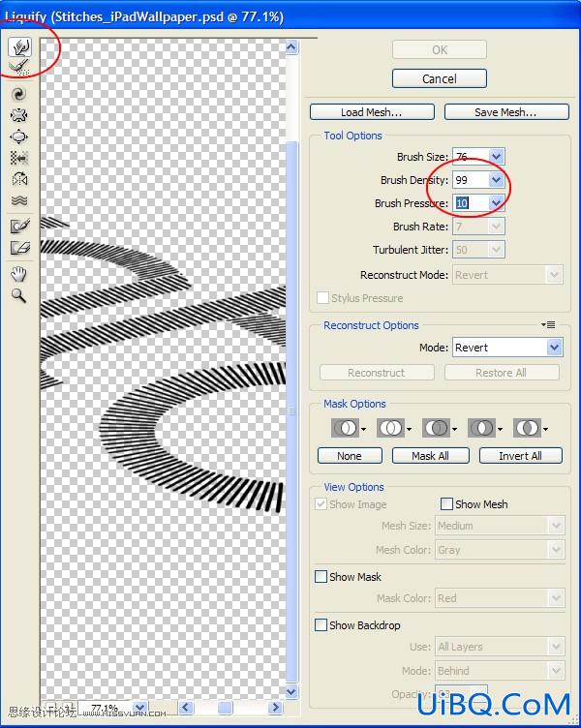
Task: Open the Turbulent Jitter dropdown arrow
Action: (496, 250)
